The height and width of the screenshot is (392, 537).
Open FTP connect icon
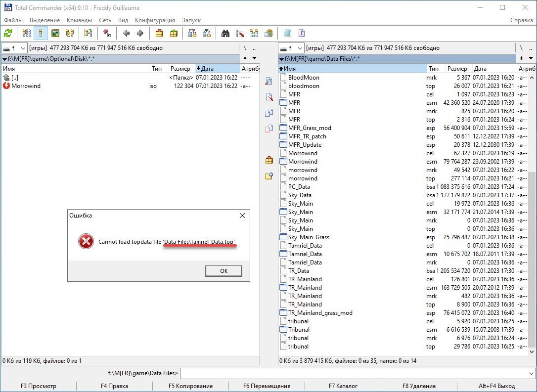pos(192,33)
